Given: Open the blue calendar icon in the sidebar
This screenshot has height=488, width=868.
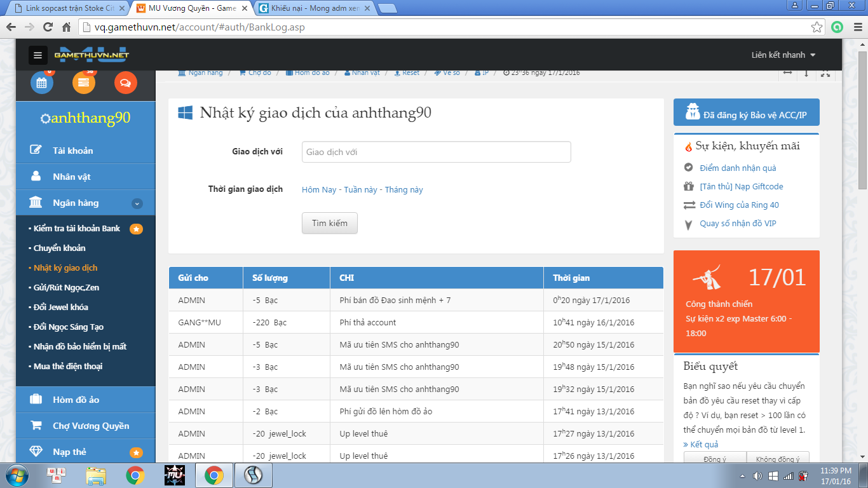Looking at the screenshot, I should [x=42, y=83].
